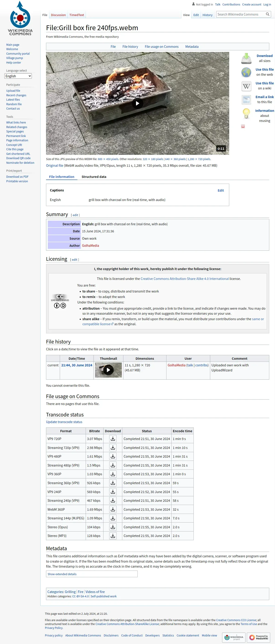This screenshot has width=275, height=644.
Task: Click the Not logged in user icon
Action: pos(193,4)
